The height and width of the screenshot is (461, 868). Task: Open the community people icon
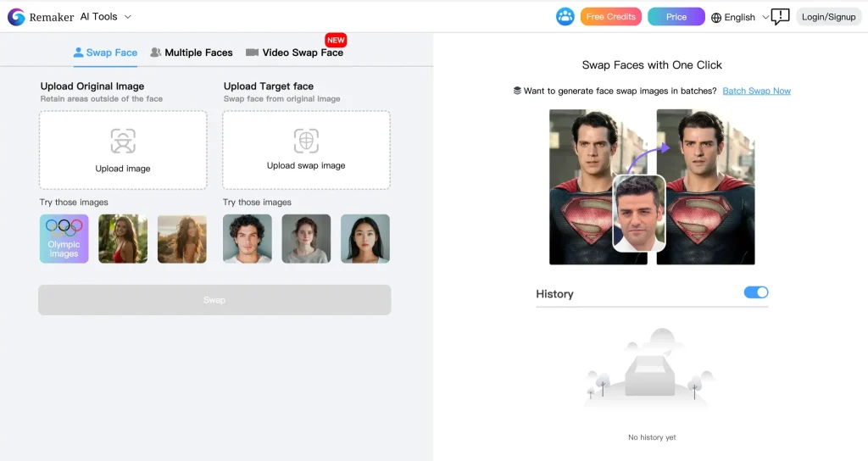pyautogui.click(x=565, y=17)
